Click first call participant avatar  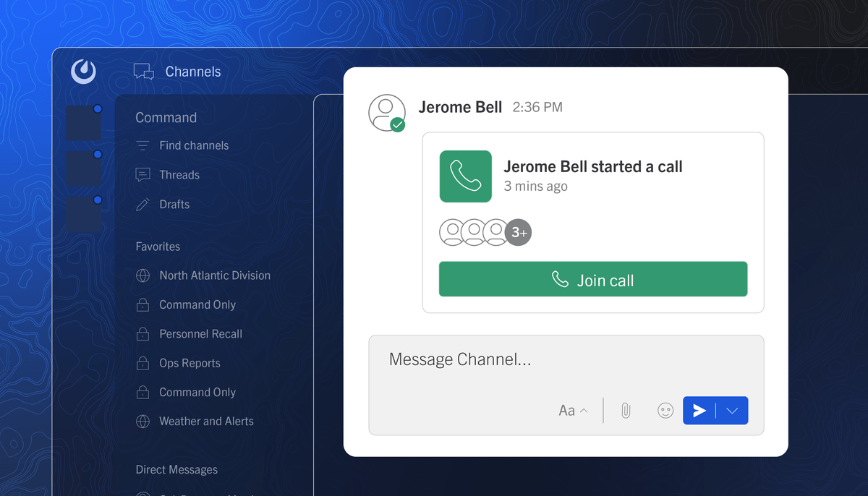(x=452, y=232)
